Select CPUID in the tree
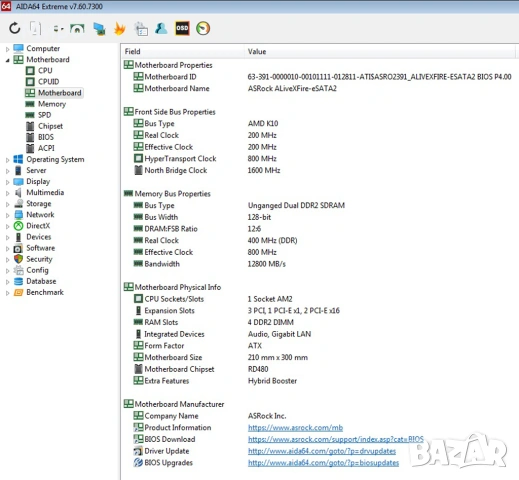 pyautogui.click(x=49, y=82)
